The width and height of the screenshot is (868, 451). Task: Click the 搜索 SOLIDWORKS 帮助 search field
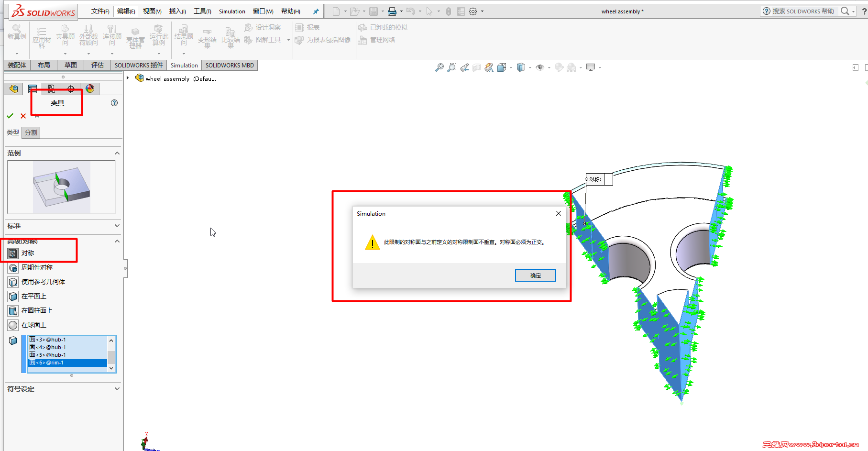(x=803, y=11)
